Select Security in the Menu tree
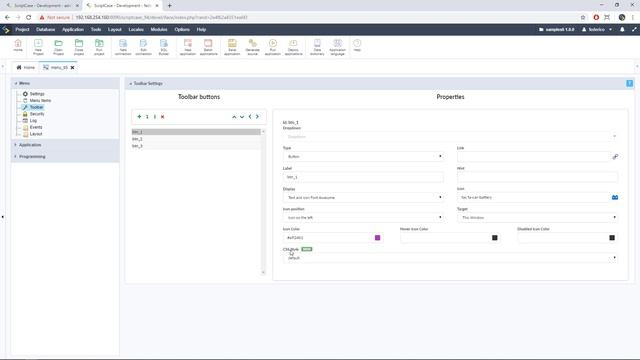 (x=37, y=114)
